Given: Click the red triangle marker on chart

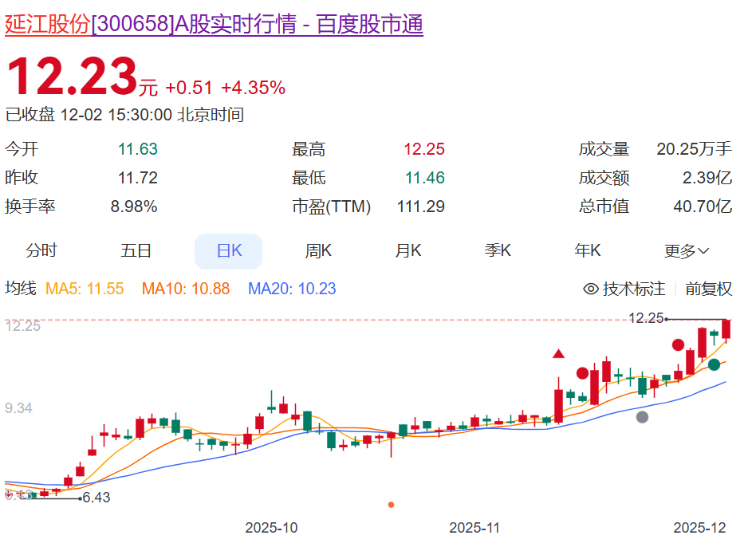Looking at the screenshot, I should (558, 354).
